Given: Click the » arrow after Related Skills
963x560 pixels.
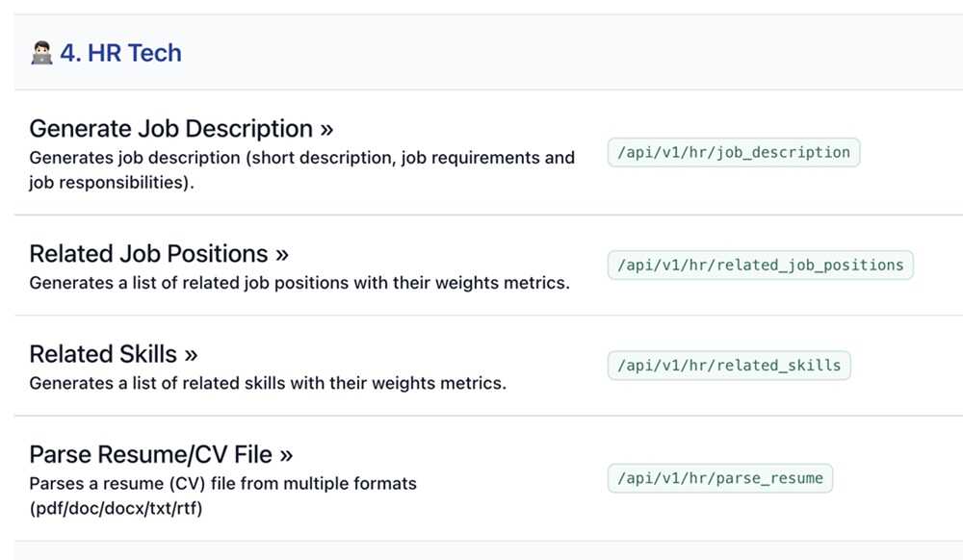Looking at the screenshot, I should click(190, 354).
